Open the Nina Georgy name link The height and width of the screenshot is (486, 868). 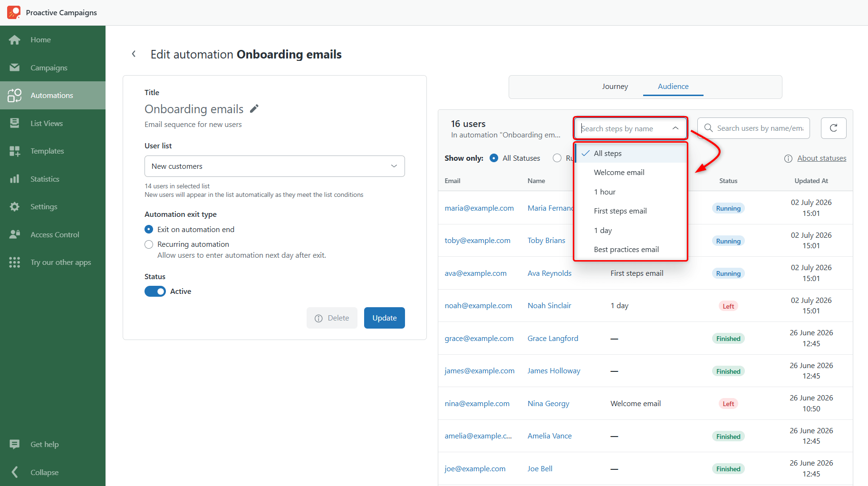(548, 404)
